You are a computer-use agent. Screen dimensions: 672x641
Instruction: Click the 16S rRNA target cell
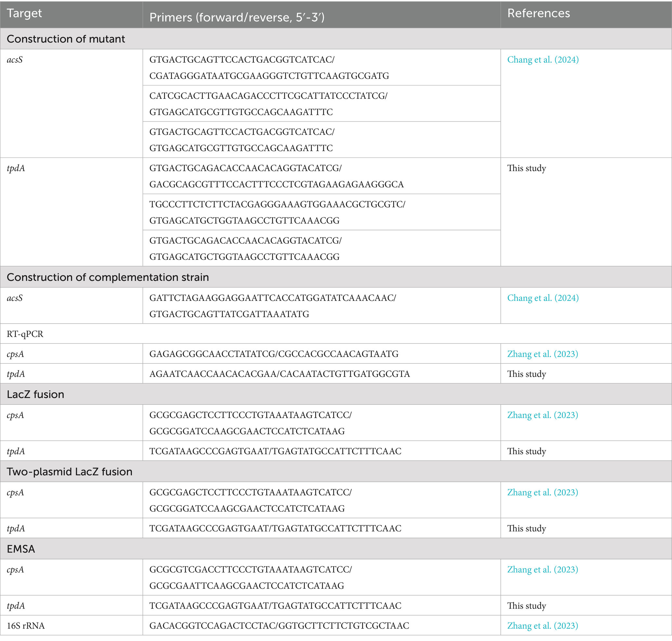[x=26, y=626]
